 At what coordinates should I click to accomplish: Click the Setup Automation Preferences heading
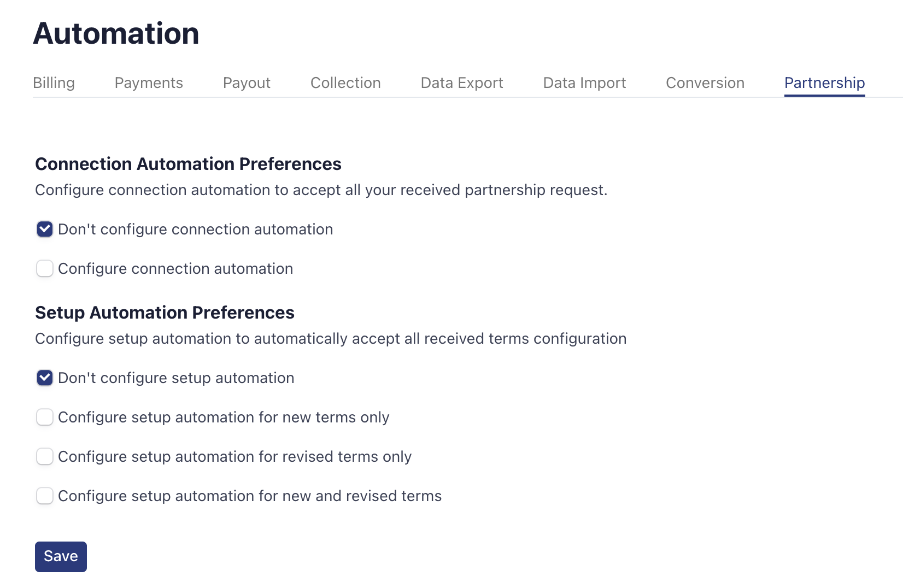(165, 313)
